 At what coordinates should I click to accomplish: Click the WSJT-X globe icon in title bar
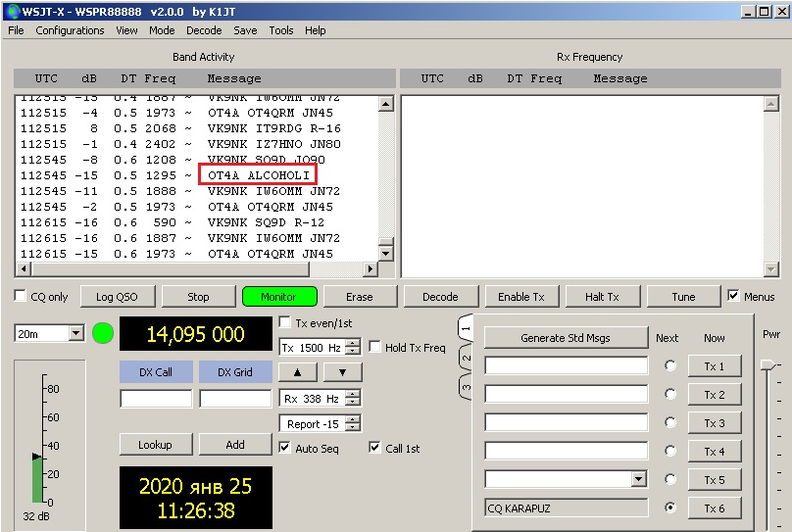(x=13, y=12)
